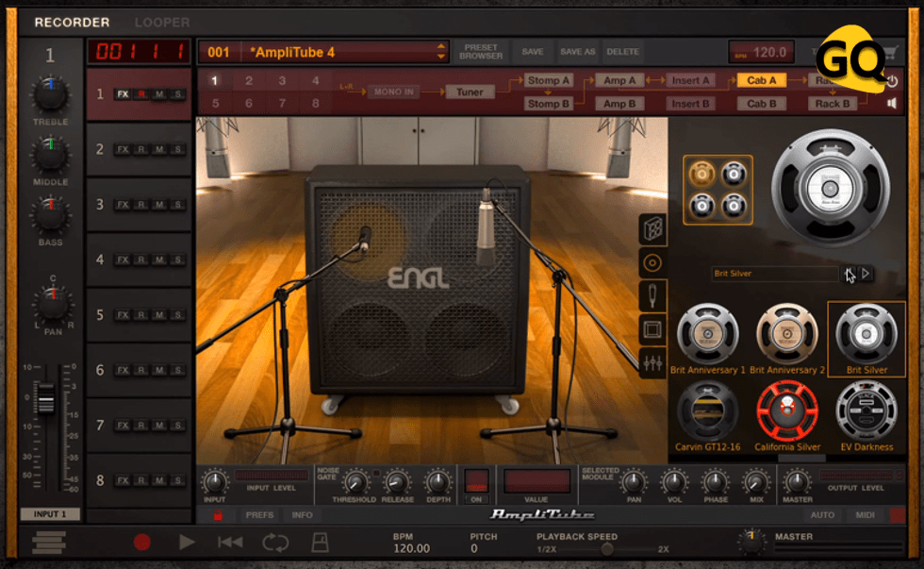Screen dimensions: 924x569
Task: Select the Insert A module
Action: coord(690,80)
